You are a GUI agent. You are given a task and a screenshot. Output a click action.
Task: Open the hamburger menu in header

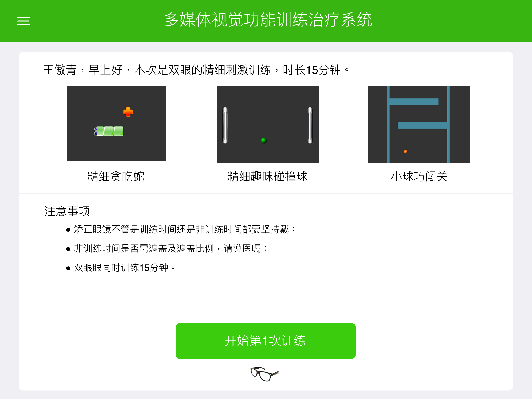tap(23, 21)
